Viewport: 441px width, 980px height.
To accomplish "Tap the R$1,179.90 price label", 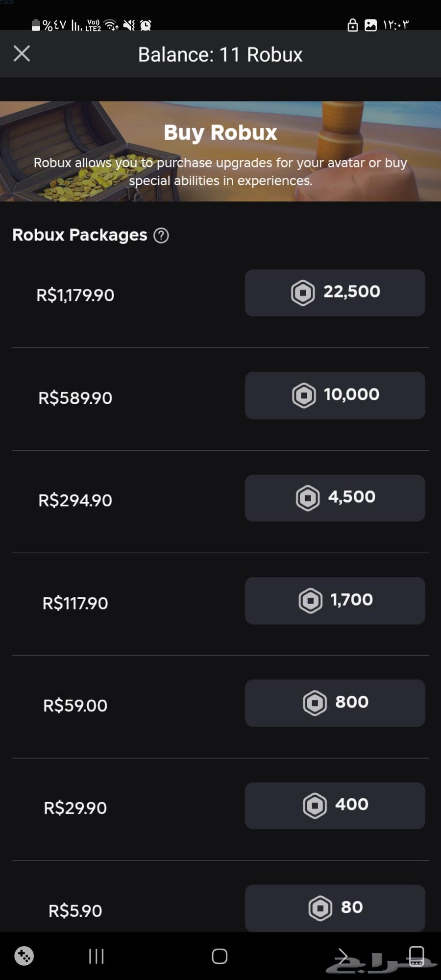I will click(75, 295).
